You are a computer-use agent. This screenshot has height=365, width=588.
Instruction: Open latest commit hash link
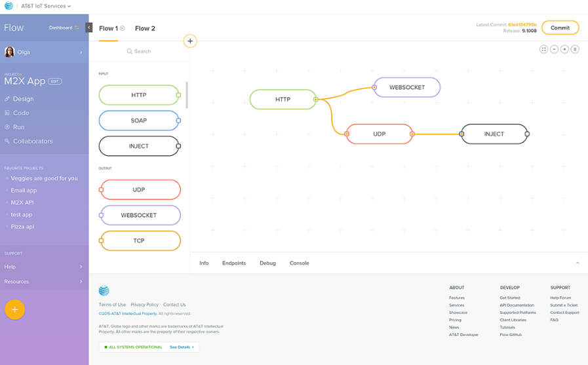coord(522,25)
